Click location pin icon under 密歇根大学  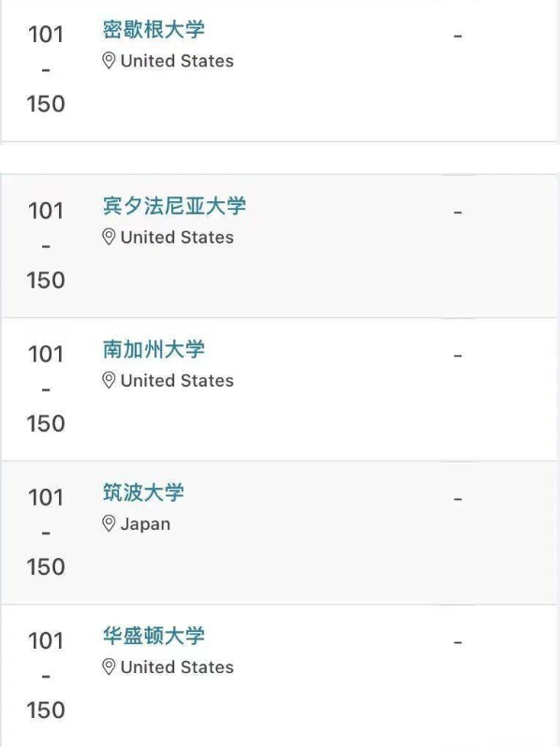click(x=109, y=61)
